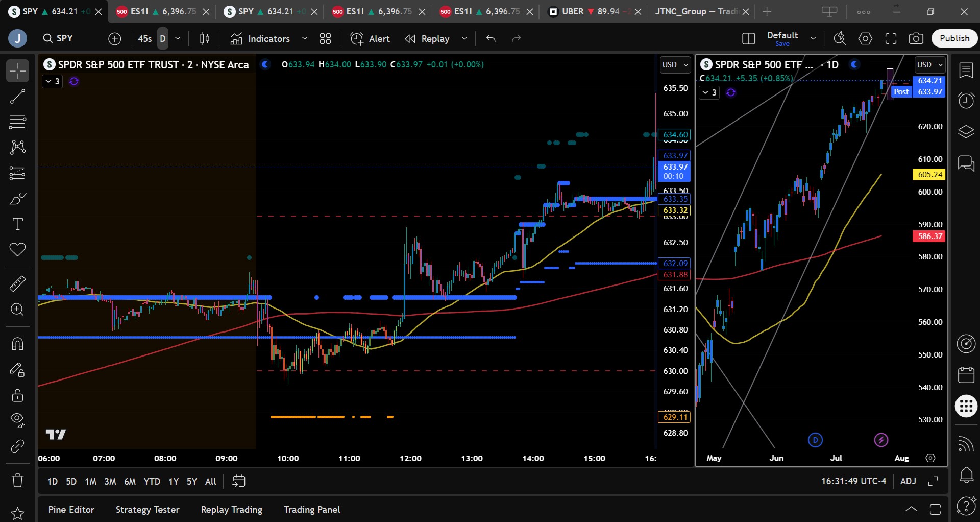Open the alerts clock panel
The height and width of the screenshot is (522, 980).
[966, 100]
